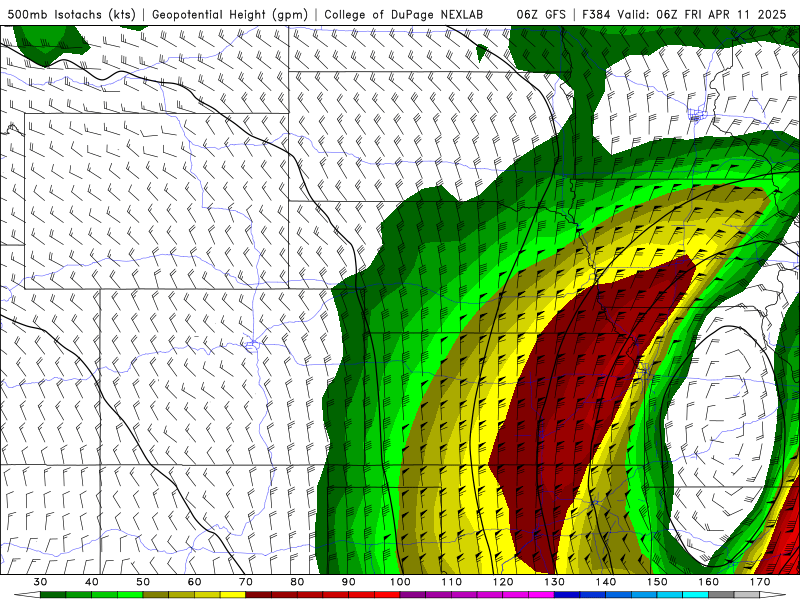Click the 'F384' forecast hour text
The width and height of the screenshot is (800, 600).
point(596,15)
